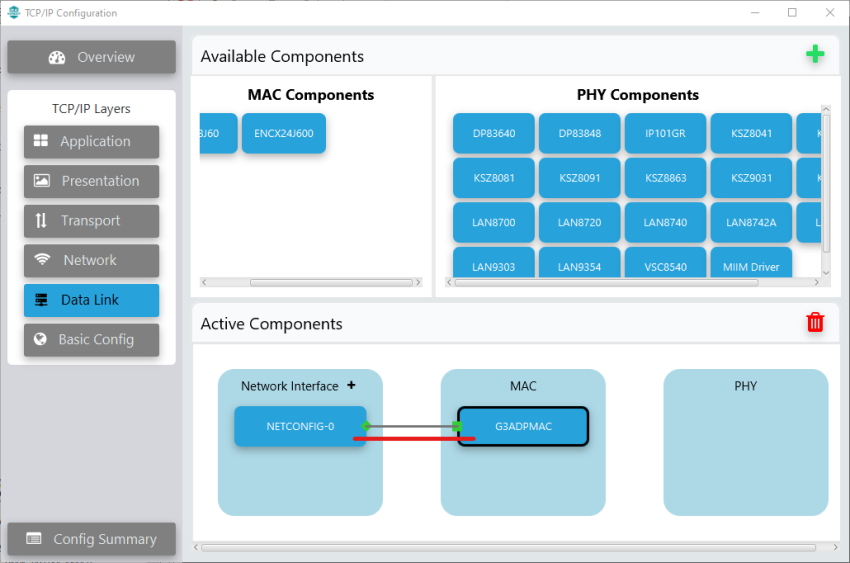The image size is (850, 563).
Task: Click PHY components scroll down arrow
Action: (x=826, y=273)
